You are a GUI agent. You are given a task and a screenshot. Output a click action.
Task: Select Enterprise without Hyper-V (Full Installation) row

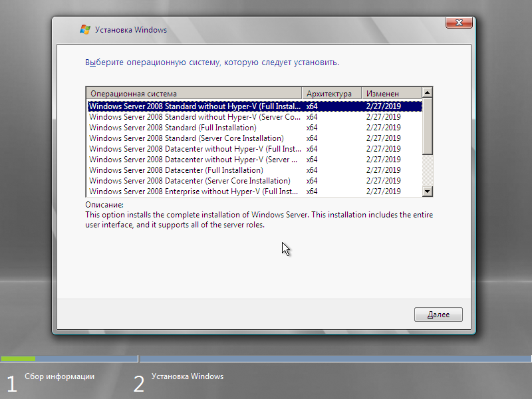255,192
